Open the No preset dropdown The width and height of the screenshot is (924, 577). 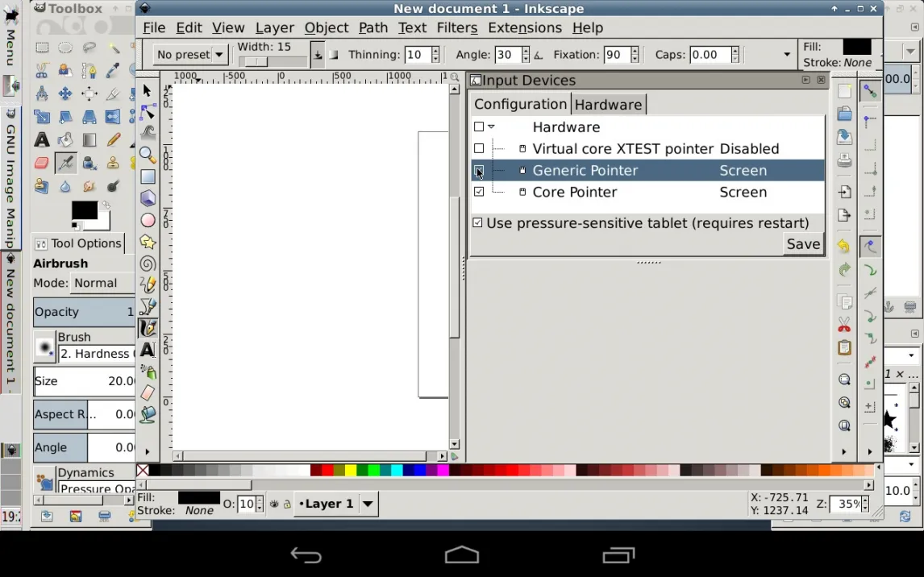coord(191,55)
